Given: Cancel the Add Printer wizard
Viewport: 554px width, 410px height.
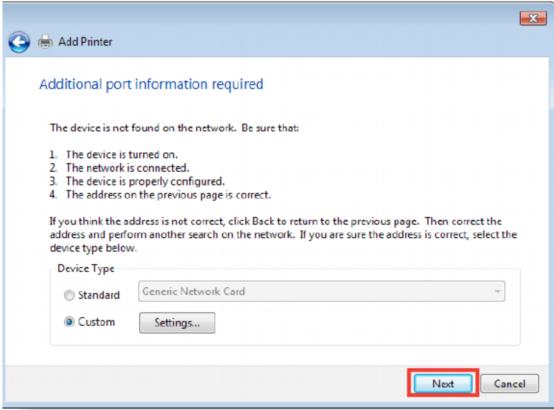Looking at the screenshot, I should [x=509, y=383].
